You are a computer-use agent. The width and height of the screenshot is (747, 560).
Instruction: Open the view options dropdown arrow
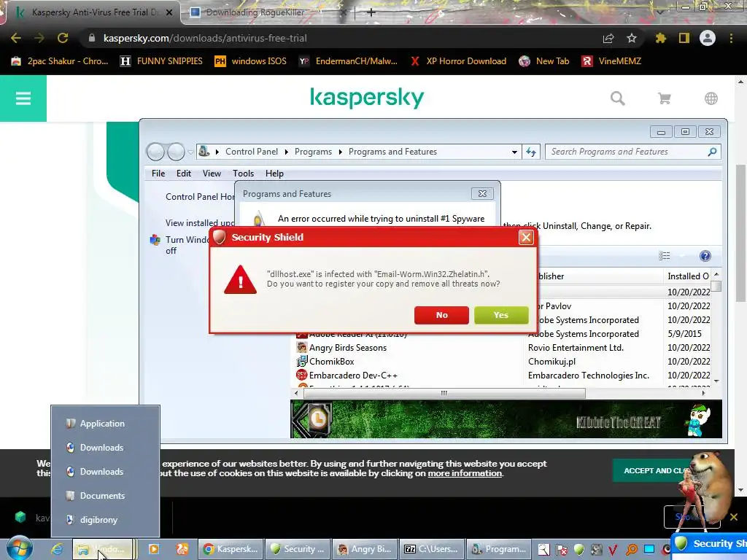point(682,256)
